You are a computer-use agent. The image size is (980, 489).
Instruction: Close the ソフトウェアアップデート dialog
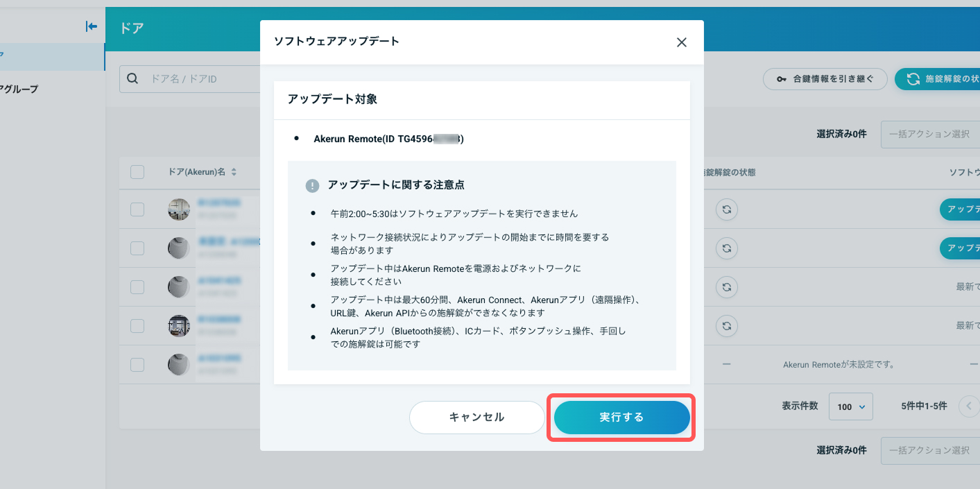tap(682, 42)
